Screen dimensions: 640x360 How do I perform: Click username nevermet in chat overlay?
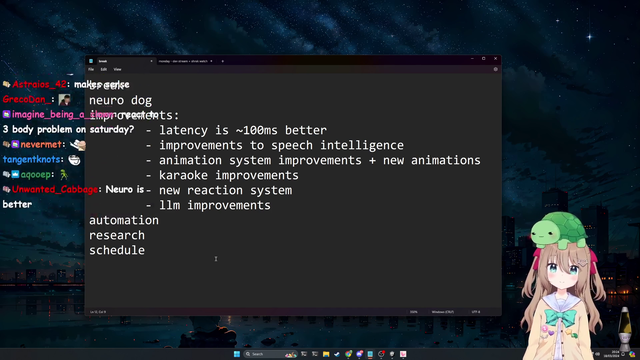[41, 144]
